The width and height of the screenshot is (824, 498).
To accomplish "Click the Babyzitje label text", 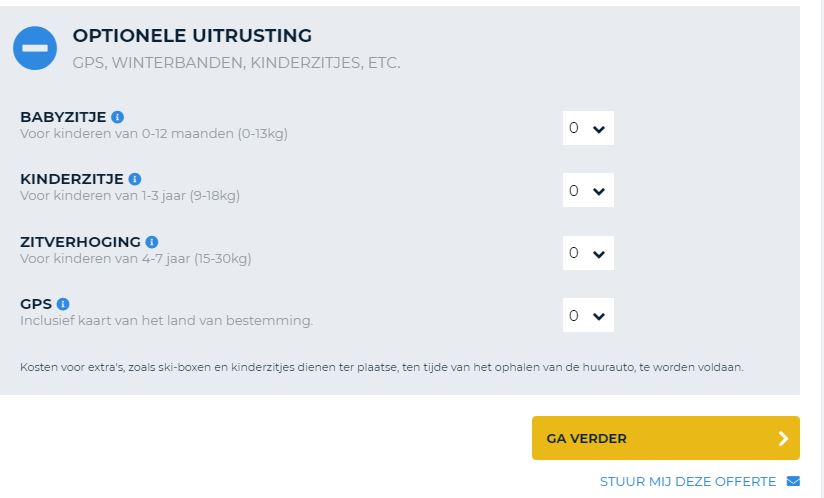I will tap(63, 117).
